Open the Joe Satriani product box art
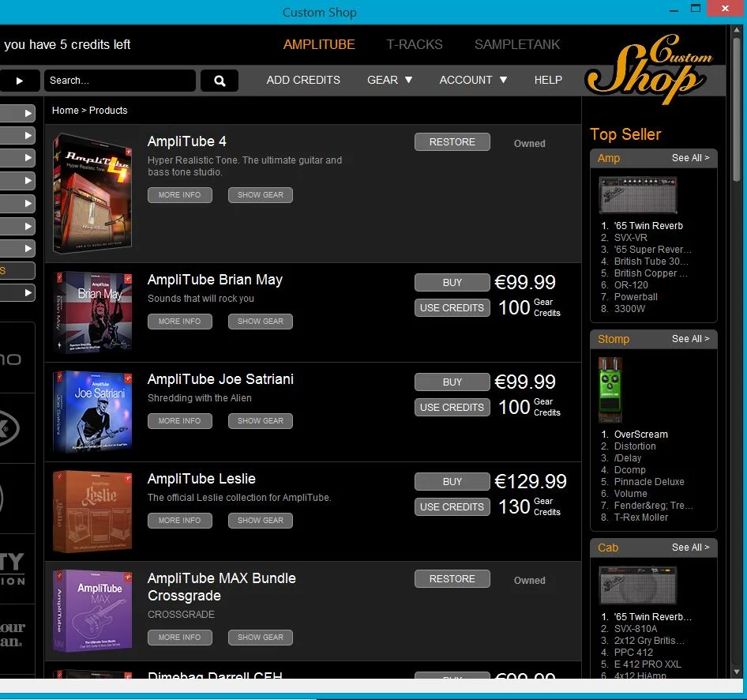Viewport: 747px width, 700px height. click(92, 412)
